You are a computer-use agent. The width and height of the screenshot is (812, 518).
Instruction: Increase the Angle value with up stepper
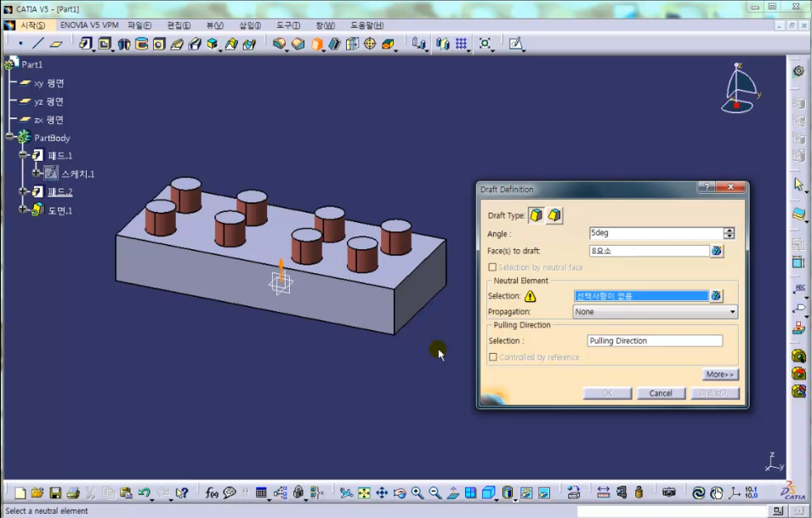pyautogui.click(x=729, y=230)
